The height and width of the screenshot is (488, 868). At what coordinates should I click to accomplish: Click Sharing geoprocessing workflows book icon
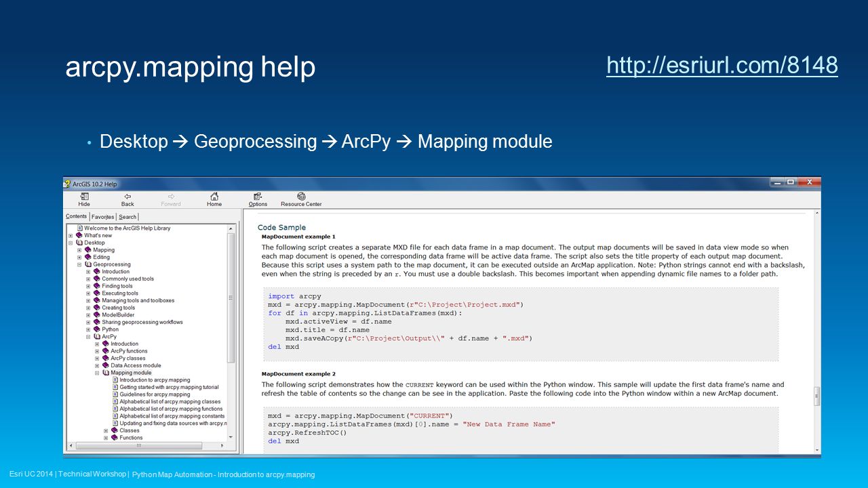(x=97, y=322)
